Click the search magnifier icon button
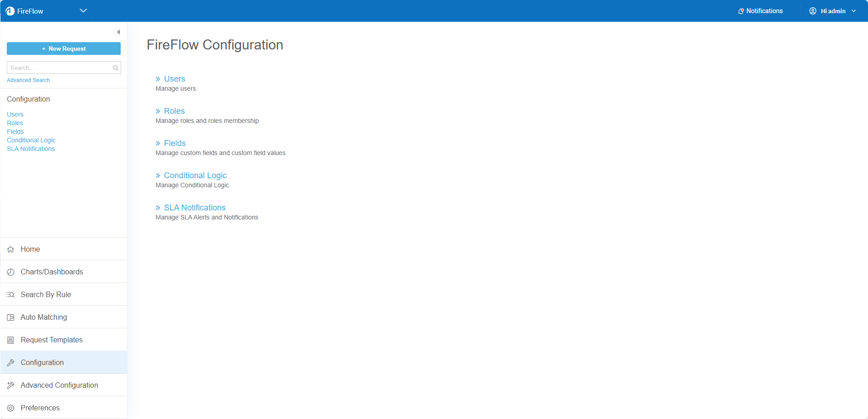 (x=116, y=68)
